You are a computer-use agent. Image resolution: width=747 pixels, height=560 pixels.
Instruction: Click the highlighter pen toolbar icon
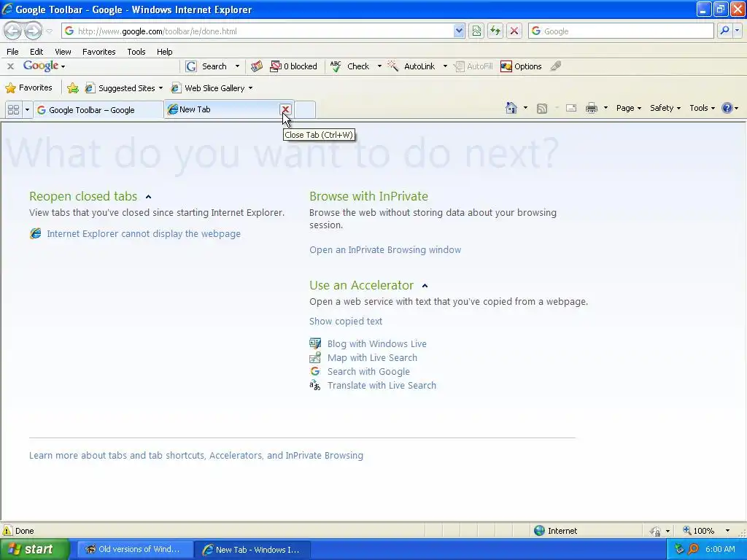tap(555, 66)
